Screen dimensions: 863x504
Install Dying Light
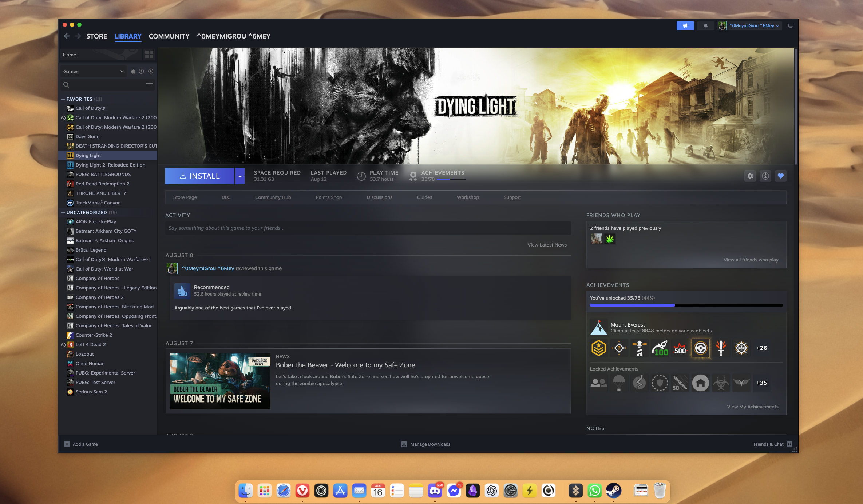tap(200, 176)
